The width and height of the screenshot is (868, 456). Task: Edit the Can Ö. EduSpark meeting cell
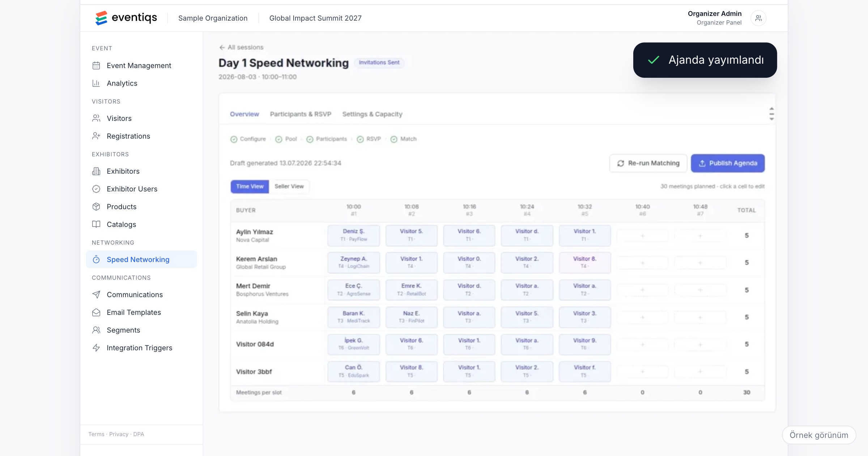[354, 371]
